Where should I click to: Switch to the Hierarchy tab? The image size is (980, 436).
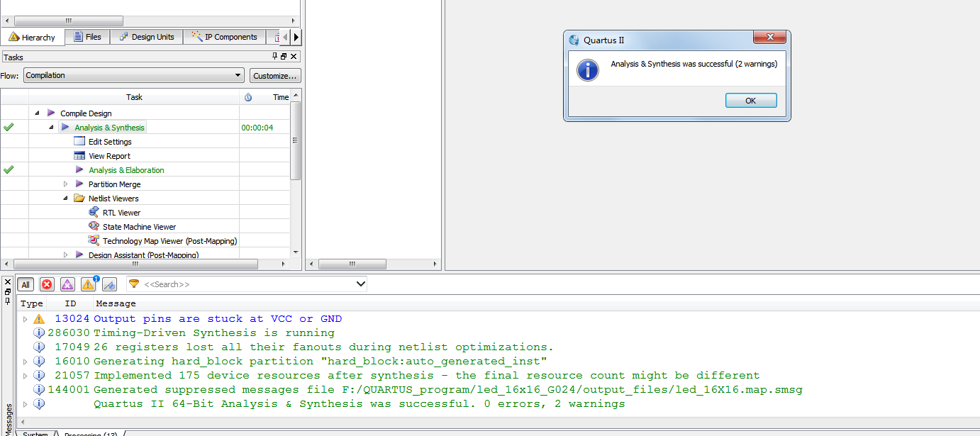click(33, 37)
